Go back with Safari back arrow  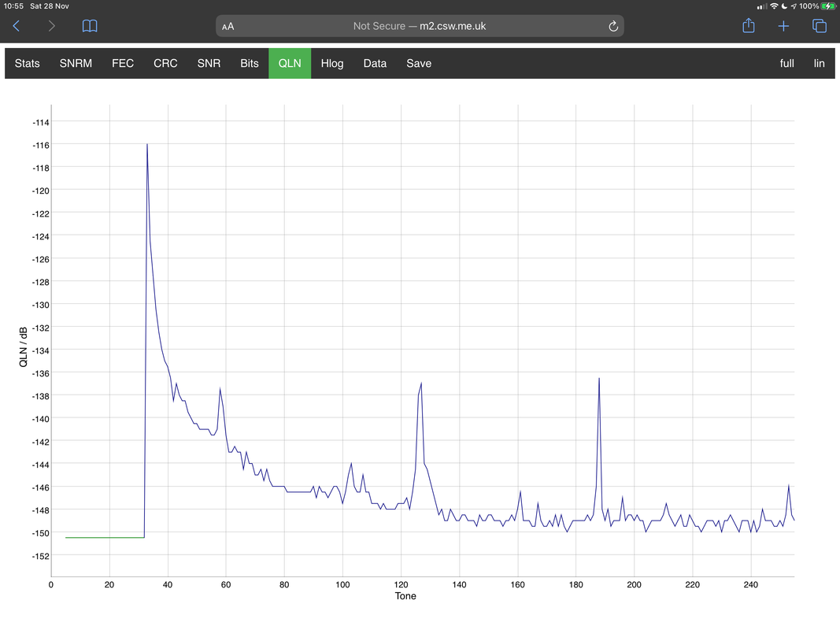coord(17,26)
